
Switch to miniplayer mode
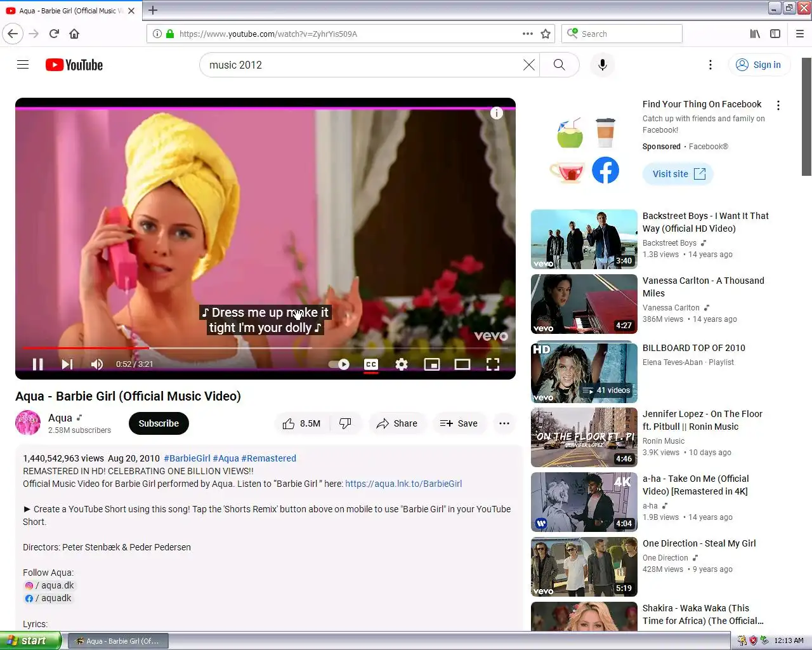[432, 364]
